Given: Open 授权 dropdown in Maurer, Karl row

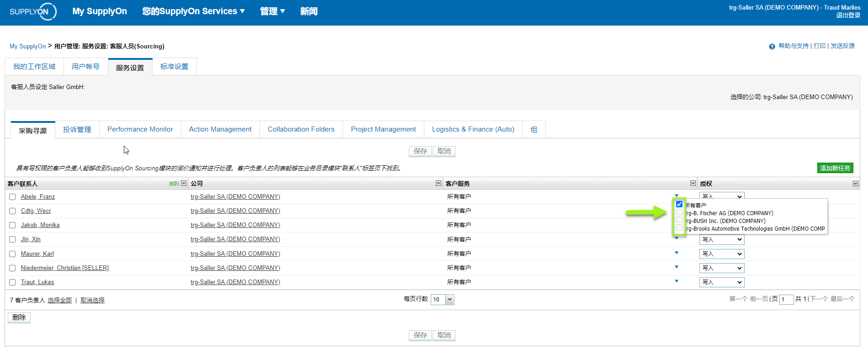Looking at the screenshot, I should (722, 254).
